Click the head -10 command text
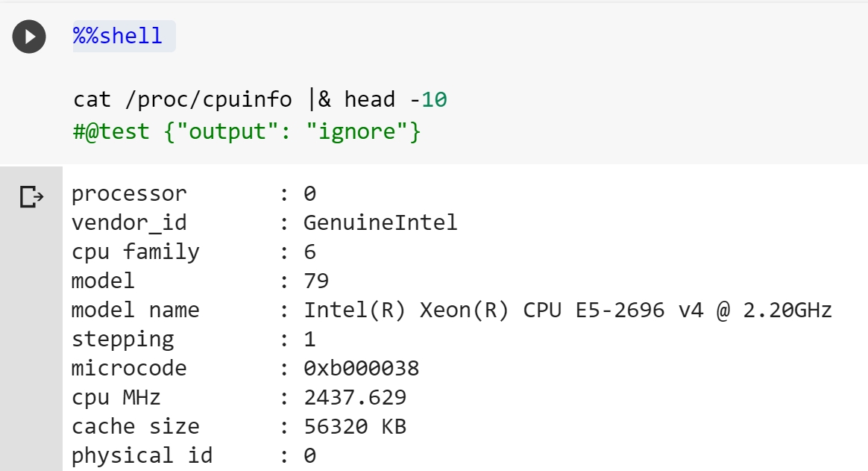The height and width of the screenshot is (471, 868). tap(395, 99)
